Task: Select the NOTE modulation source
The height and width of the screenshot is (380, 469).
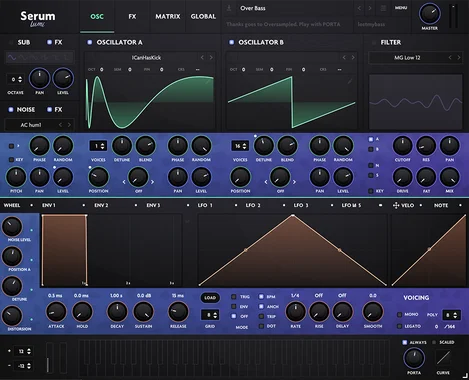Action: [441, 205]
